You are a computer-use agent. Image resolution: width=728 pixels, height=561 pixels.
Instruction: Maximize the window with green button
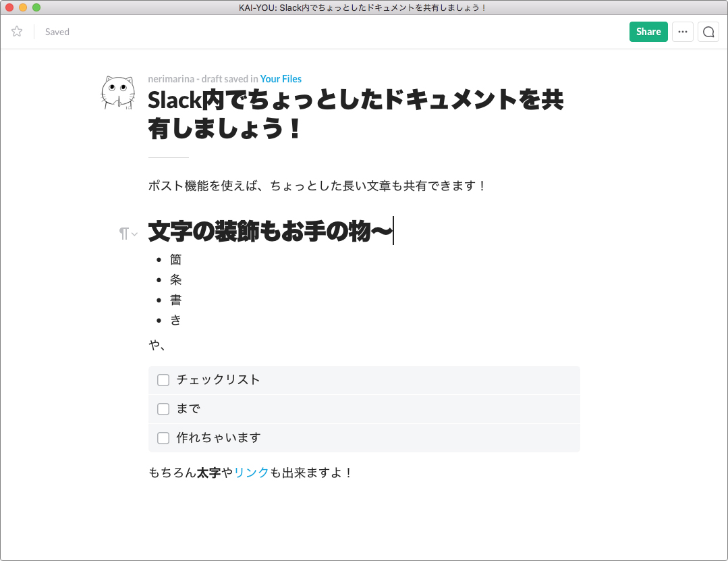coord(36,7)
